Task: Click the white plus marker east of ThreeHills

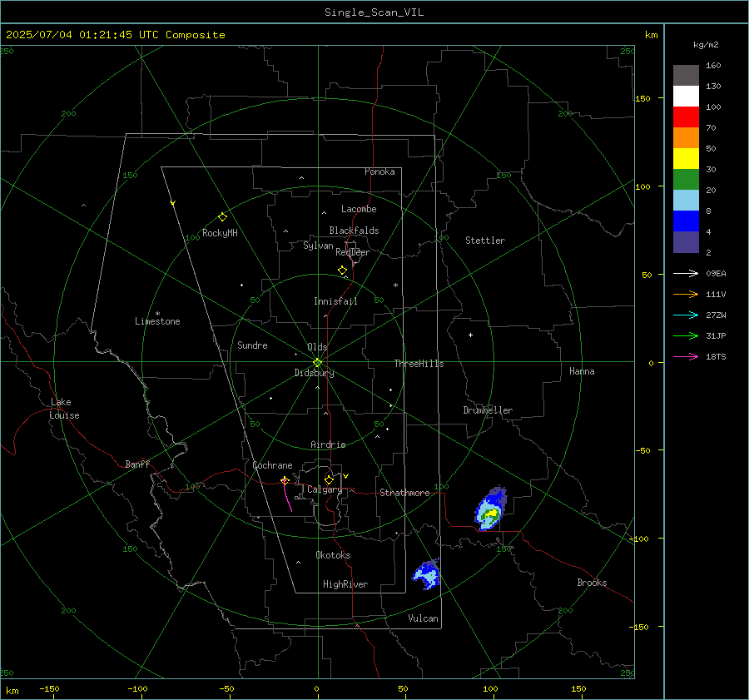Action: [470, 335]
